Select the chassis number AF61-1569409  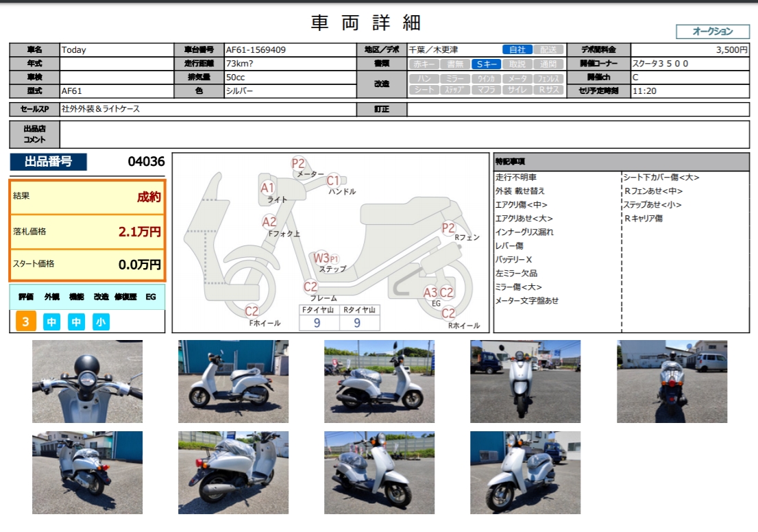pyautogui.click(x=256, y=50)
